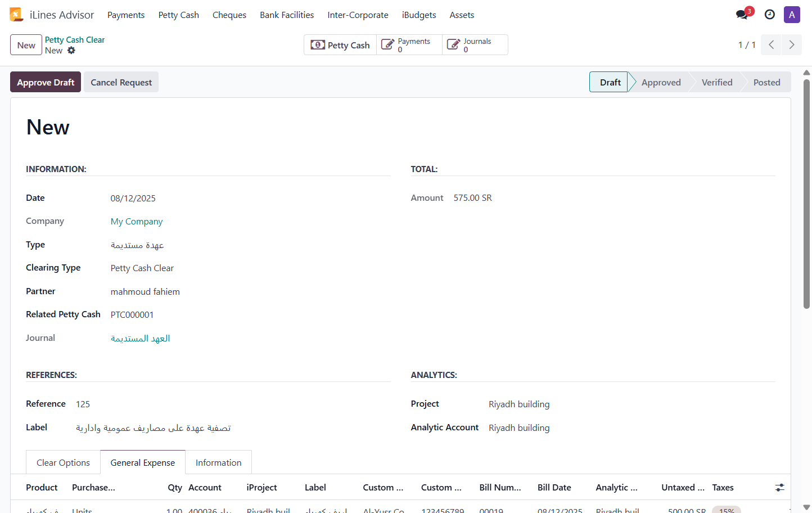The height and width of the screenshot is (513, 812).
Task: Open the Payments smart button
Action: tap(409, 45)
